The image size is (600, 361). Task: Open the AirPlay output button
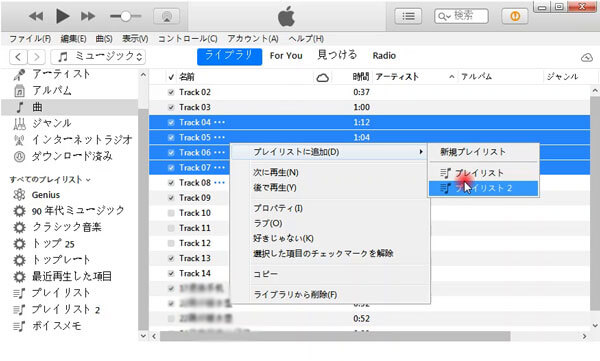166,16
